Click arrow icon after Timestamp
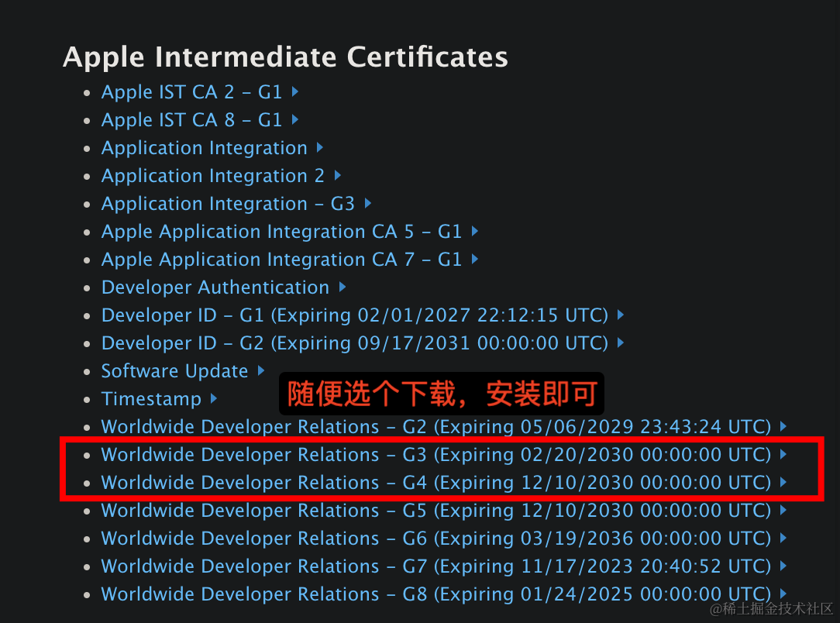This screenshot has height=623, width=840. pyautogui.click(x=214, y=398)
